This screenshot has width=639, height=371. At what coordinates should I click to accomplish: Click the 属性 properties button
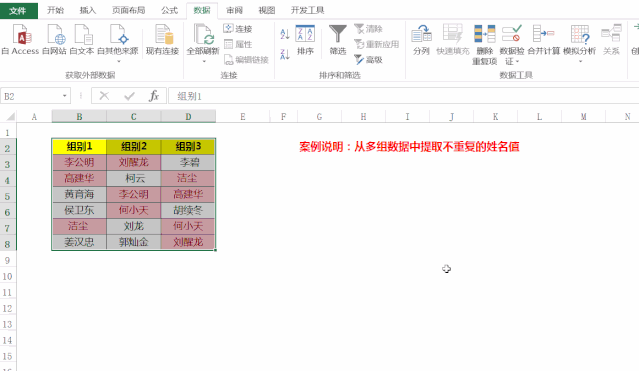(x=238, y=44)
